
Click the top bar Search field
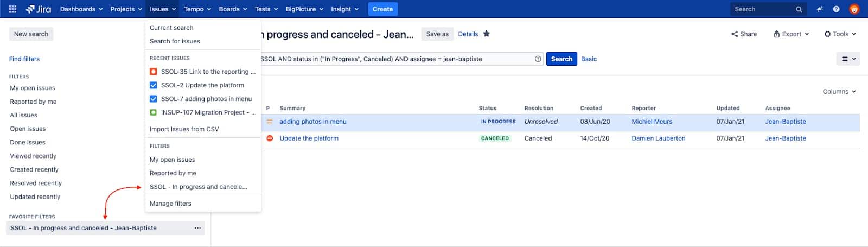768,9
